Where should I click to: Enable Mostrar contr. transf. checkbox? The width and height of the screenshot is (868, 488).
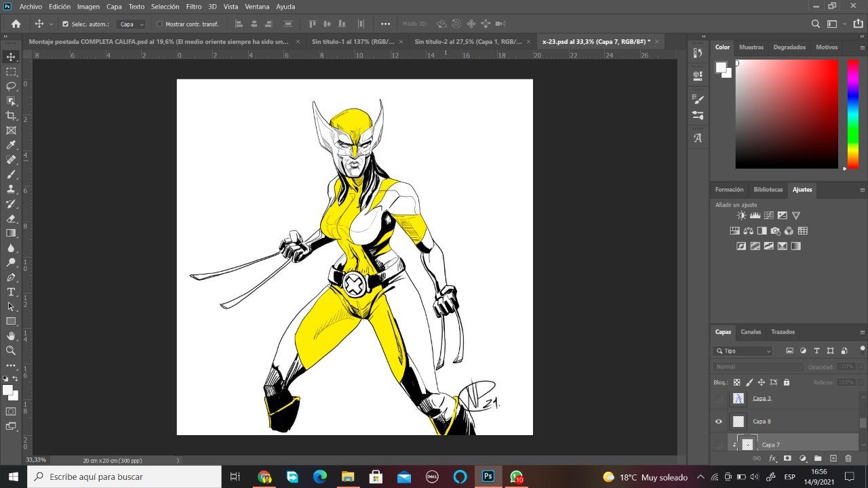point(159,24)
